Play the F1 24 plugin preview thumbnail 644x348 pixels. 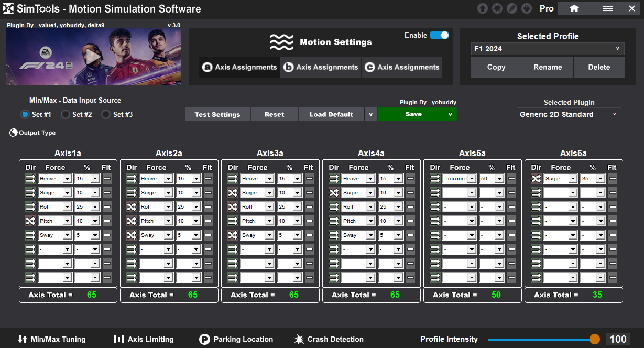click(93, 56)
